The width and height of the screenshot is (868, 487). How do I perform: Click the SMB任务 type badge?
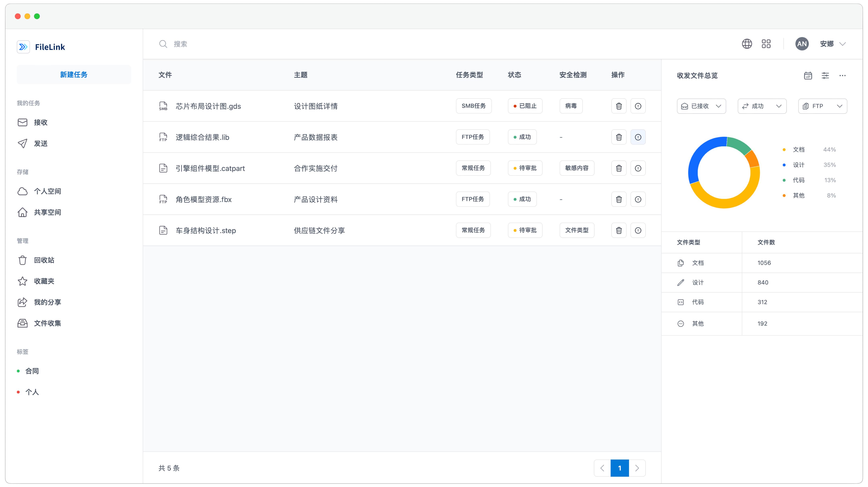[473, 106]
